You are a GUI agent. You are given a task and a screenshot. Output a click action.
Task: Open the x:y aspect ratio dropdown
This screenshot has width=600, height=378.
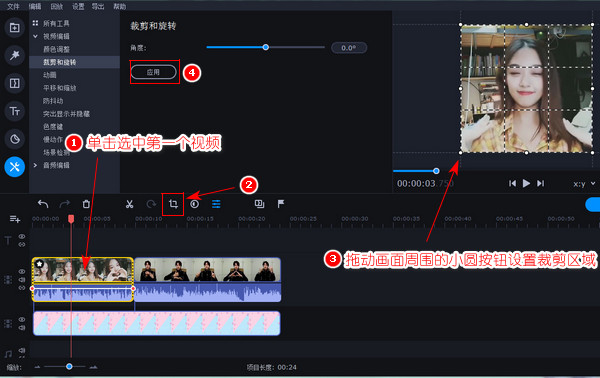[584, 184]
